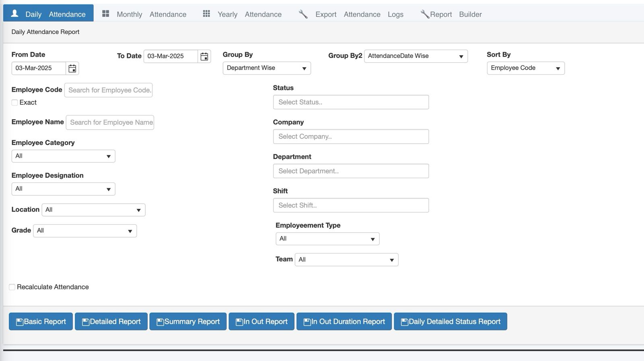
Task: Expand the Employee Category dropdown
Action: point(63,156)
